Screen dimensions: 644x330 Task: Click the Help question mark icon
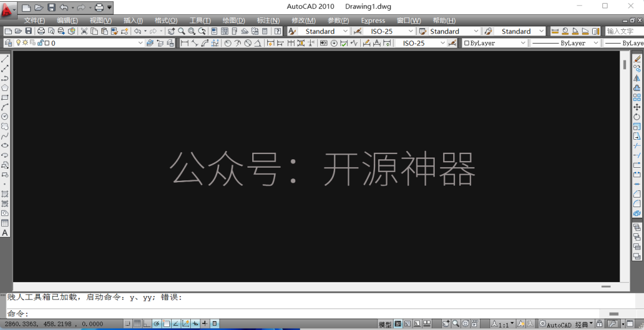278,31
